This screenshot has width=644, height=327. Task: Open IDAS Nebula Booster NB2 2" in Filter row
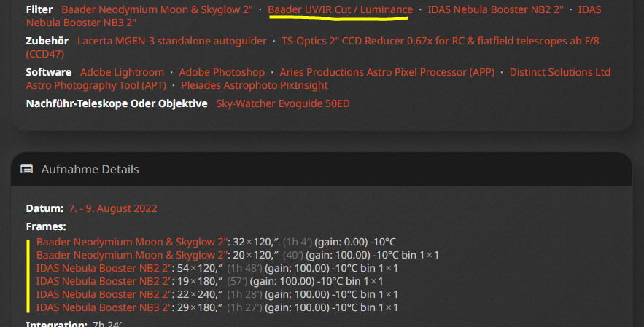pyautogui.click(x=495, y=9)
